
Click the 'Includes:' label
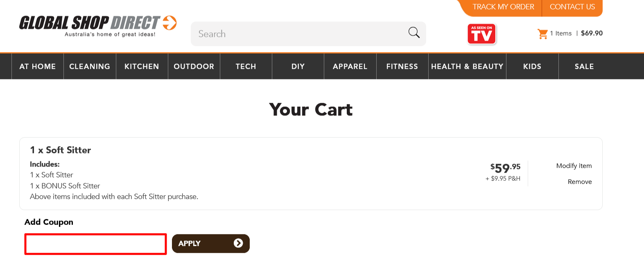pos(45,164)
